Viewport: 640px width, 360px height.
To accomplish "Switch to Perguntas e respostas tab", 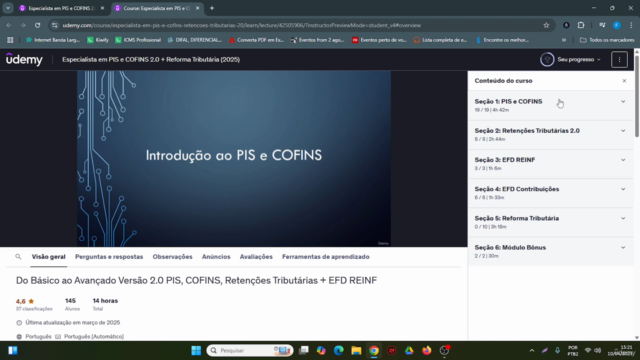I will (109, 257).
